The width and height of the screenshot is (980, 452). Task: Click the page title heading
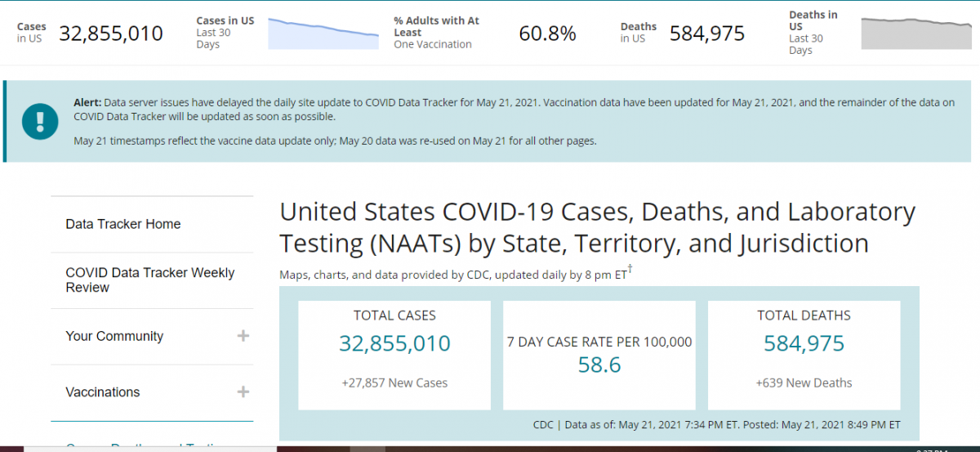tap(597, 227)
